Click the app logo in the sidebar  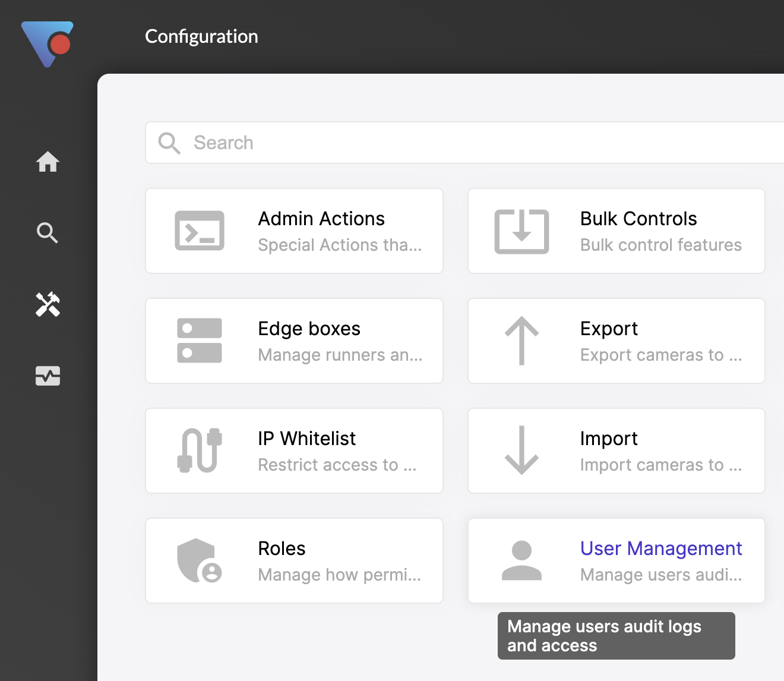tap(48, 44)
